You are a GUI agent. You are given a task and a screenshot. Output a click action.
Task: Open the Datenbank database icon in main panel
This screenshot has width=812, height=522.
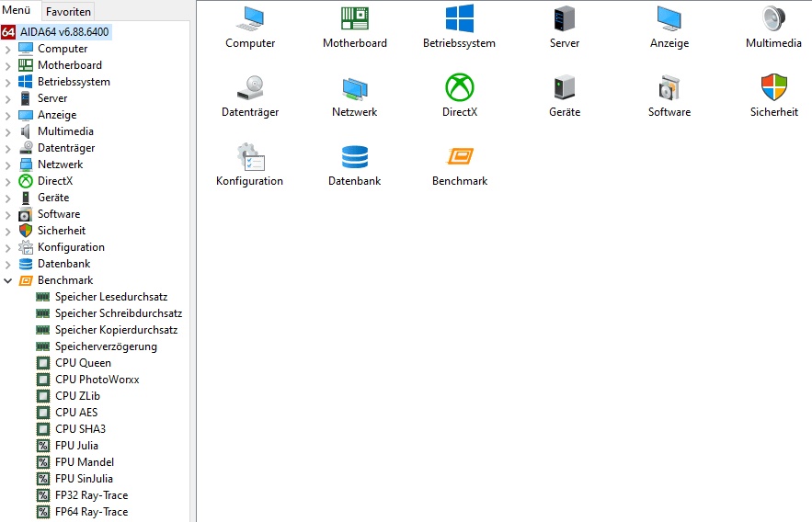pos(355,157)
